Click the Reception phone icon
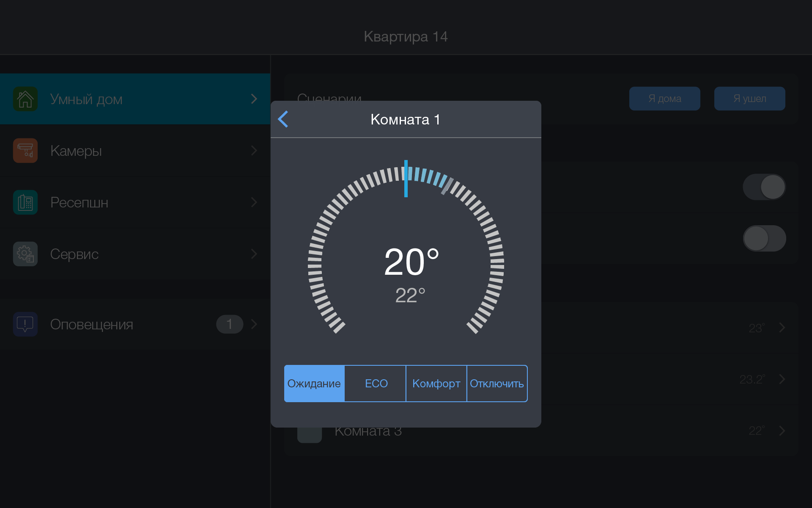812x508 pixels. point(25,202)
